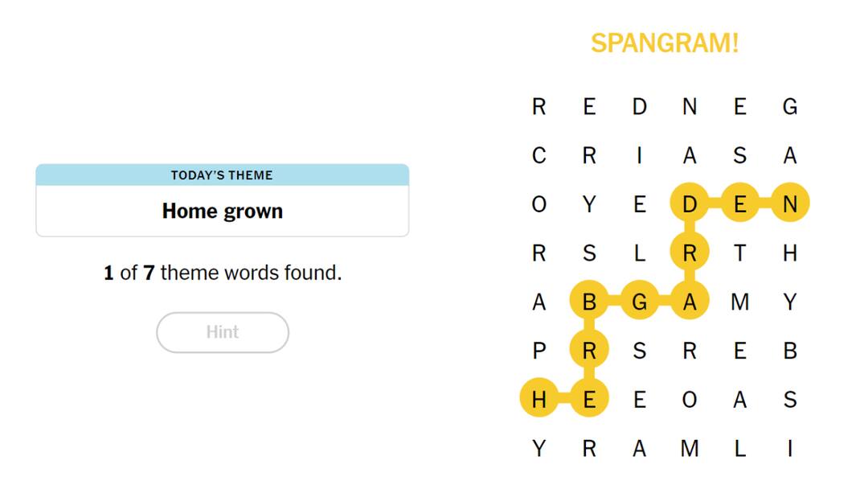
Task: Click the yellow highlighted D of the spangram
Action: click(690, 205)
